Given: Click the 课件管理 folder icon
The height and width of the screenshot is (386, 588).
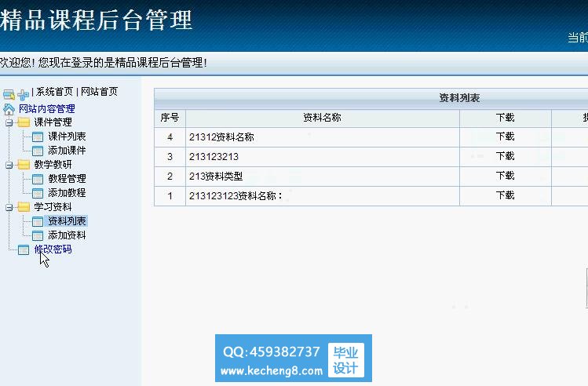Looking at the screenshot, I should tap(24, 122).
